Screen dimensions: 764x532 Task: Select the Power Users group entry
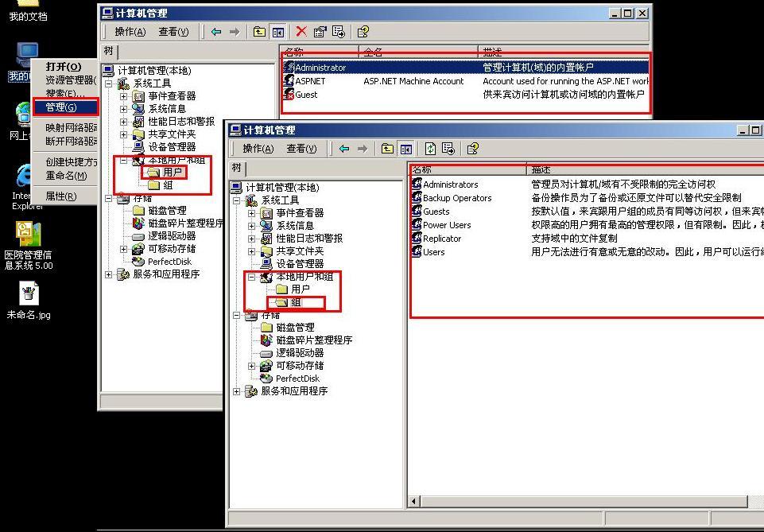pyautogui.click(x=441, y=225)
